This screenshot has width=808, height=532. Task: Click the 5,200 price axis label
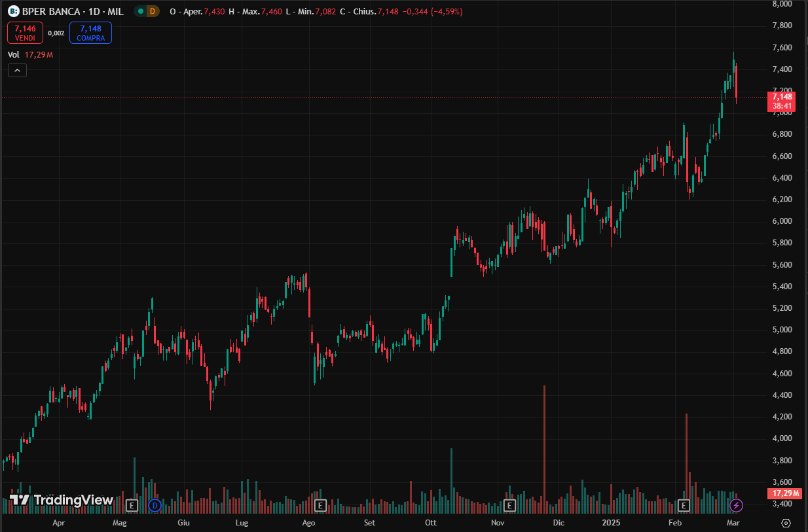783,308
